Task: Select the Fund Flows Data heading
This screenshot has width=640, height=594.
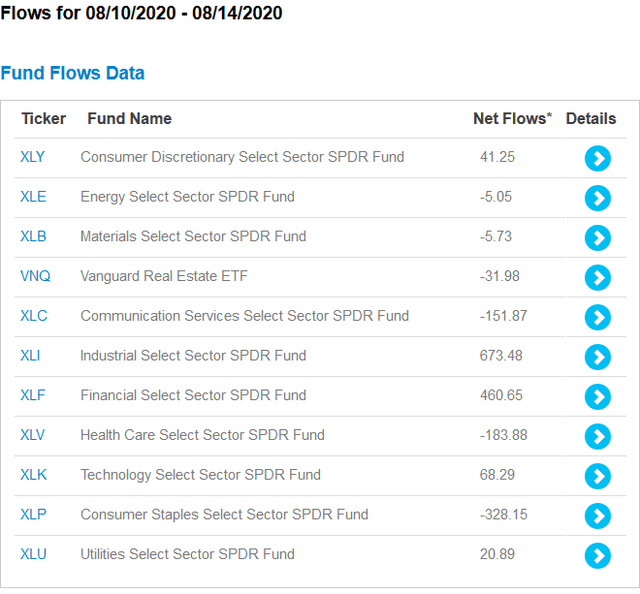Action: (72, 73)
